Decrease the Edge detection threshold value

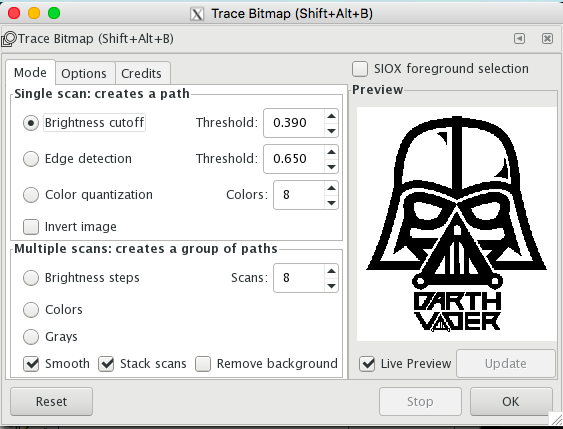click(331, 167)
